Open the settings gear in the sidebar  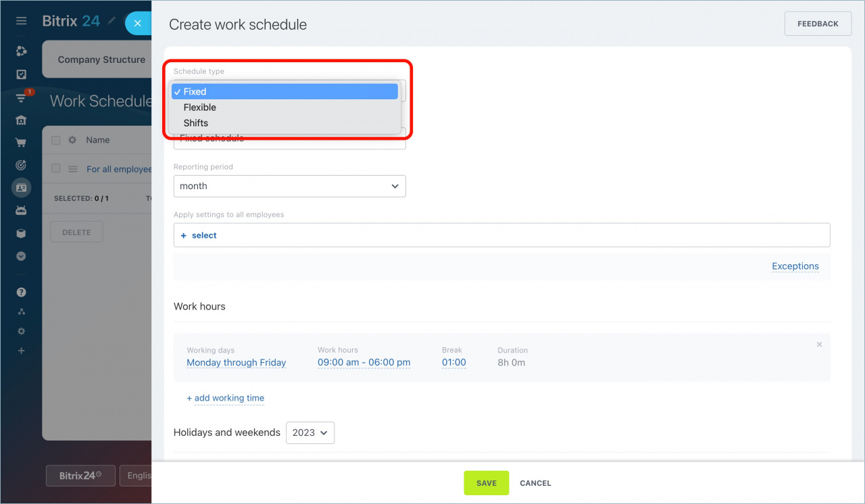(21, 331)
